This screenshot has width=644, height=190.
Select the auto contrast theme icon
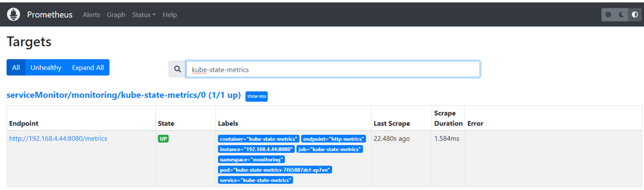[635, 15]
